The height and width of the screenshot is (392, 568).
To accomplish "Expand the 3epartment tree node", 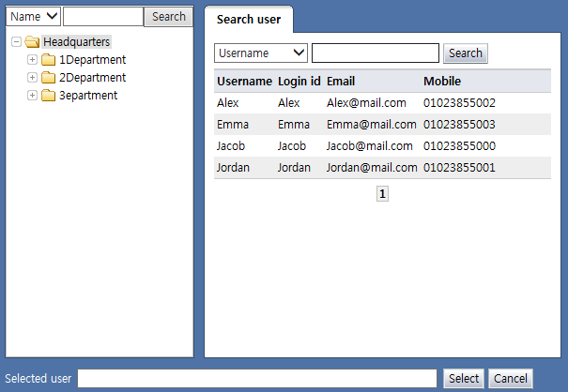I will [33, 96].
